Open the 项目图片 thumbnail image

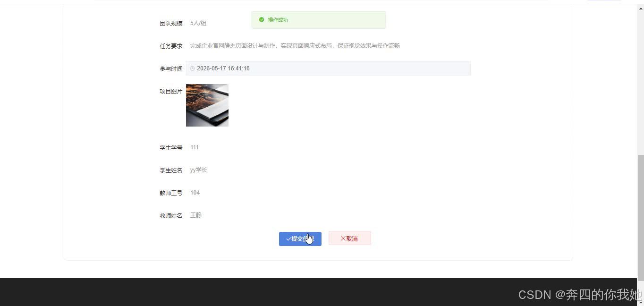207,105
